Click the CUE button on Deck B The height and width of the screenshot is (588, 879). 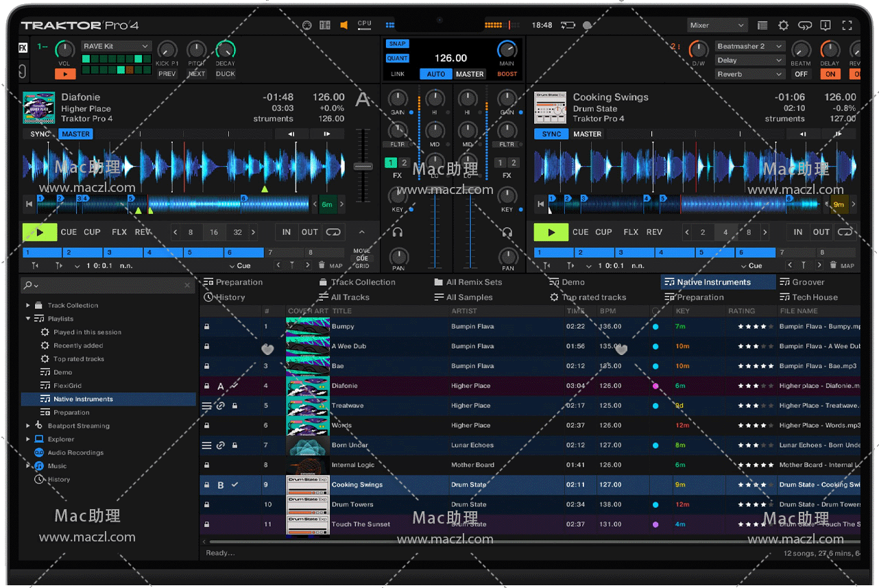[580, 232]
